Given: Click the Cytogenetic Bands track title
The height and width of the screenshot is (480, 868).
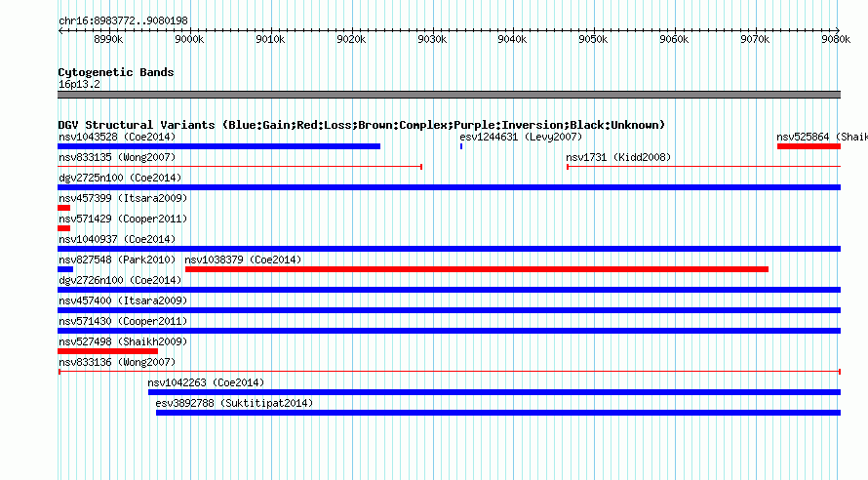Looking at the screenshot, I should 116,72.
